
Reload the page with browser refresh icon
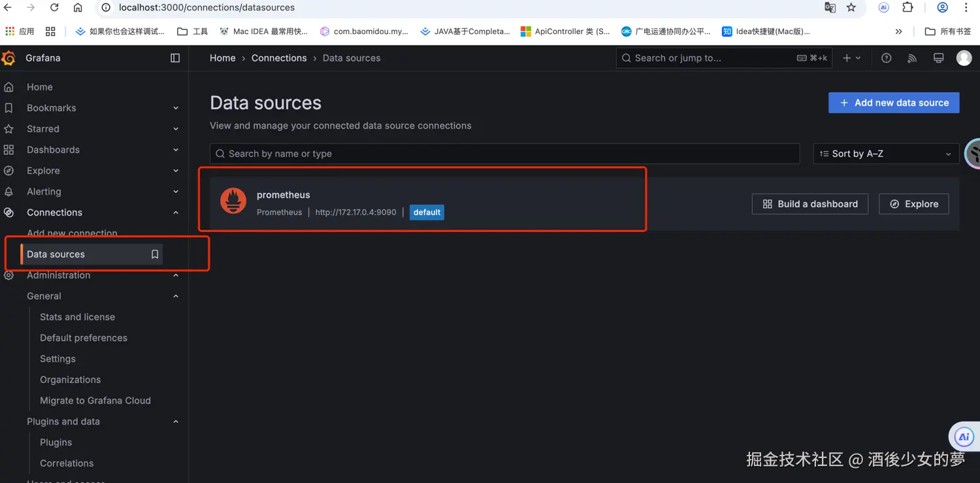click(54, 8)
